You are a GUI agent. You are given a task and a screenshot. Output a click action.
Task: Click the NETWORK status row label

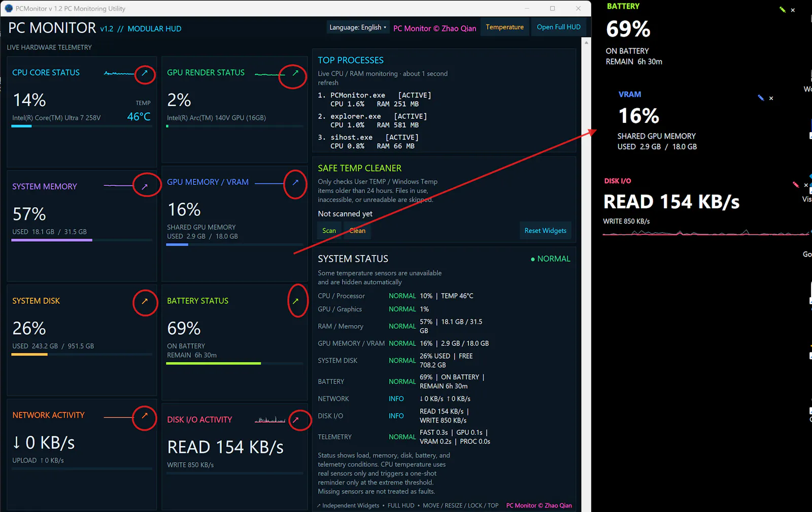tap(333, 399)
